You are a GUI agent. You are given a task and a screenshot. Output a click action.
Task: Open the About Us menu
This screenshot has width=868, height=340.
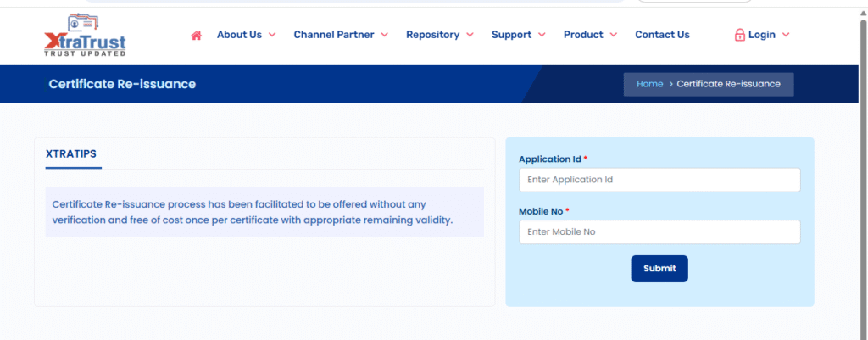tap(239, 35)
